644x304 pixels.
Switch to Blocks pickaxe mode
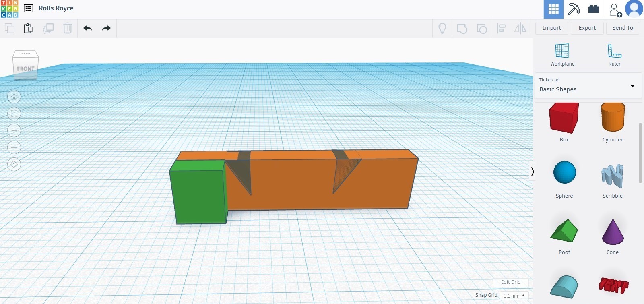(574, 9)
